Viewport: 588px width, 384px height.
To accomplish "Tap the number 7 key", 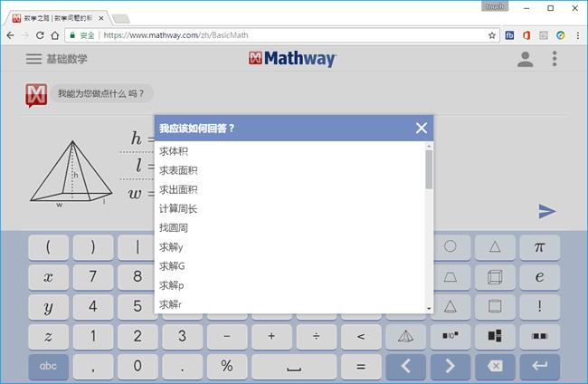I will coord(93,277).
